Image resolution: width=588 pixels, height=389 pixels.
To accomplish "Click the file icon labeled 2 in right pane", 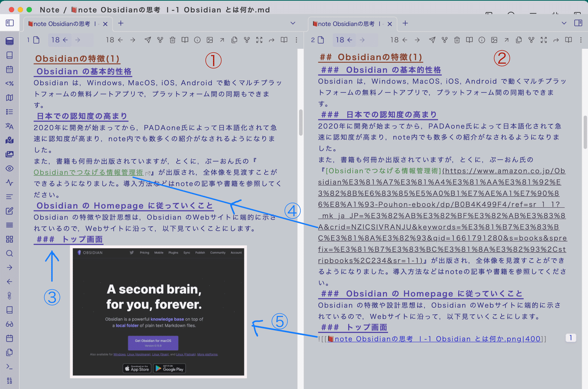I will tap(318, 40).
